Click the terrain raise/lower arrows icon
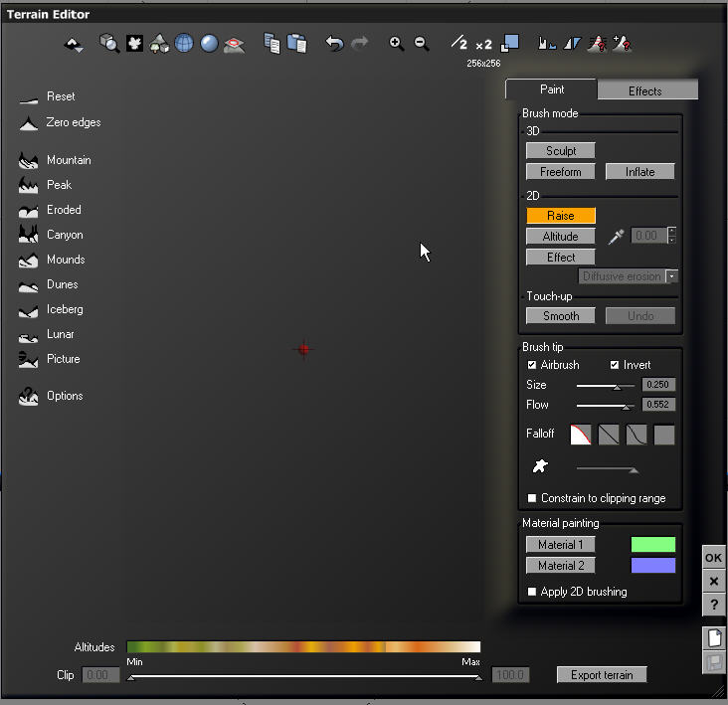This screenshot has height=705, width=728. [x=74, y=45]
